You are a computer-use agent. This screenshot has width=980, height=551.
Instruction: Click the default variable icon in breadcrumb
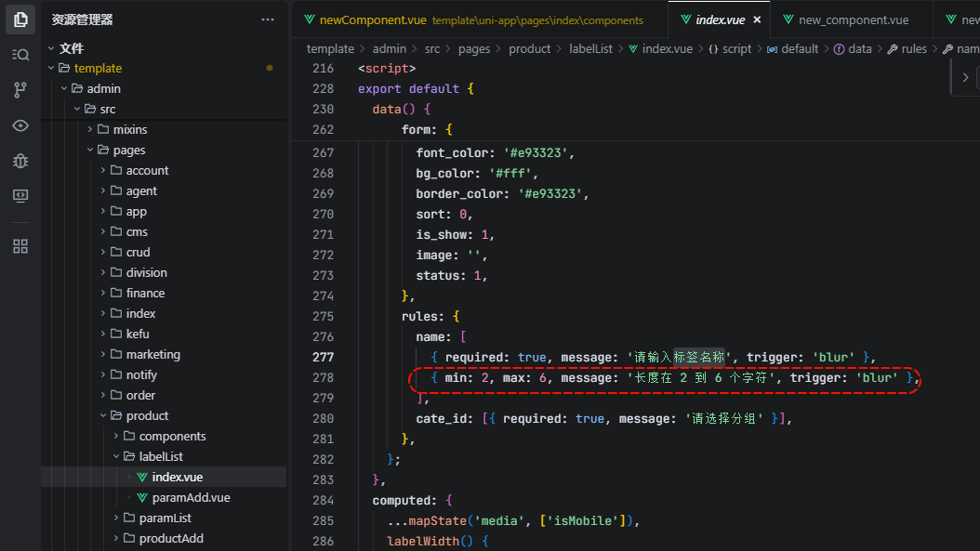point(772,48)
